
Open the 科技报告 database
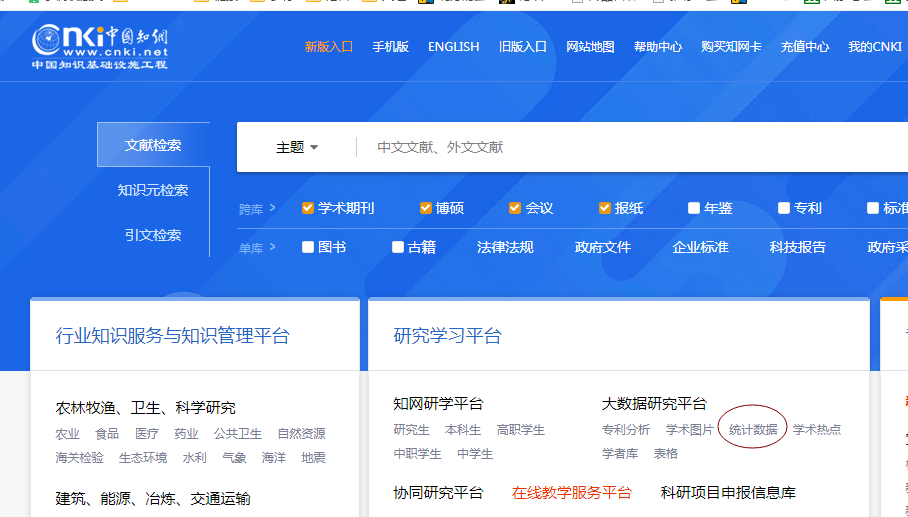click(x=797, y=247)
